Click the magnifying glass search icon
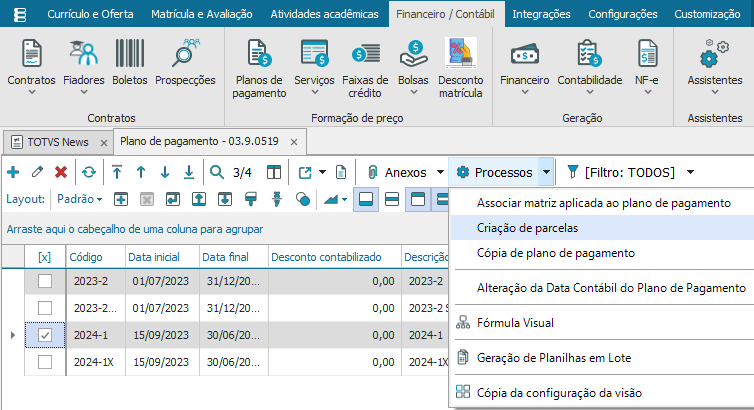This screenshot has width=754, height=410. tap(217, 172)
